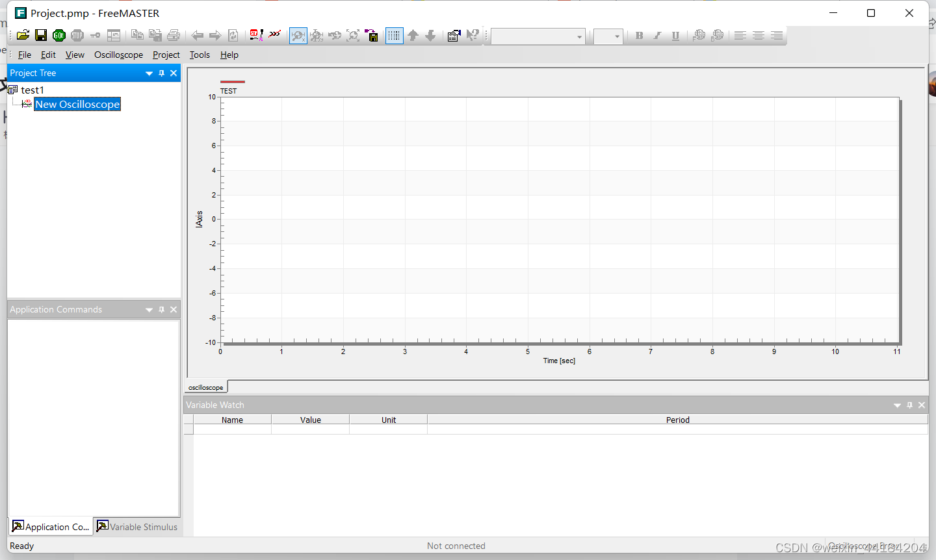Toggle the dotted grid display button
Image resolution: width=936 pixels, height=560 pixels.
(395, 35)
